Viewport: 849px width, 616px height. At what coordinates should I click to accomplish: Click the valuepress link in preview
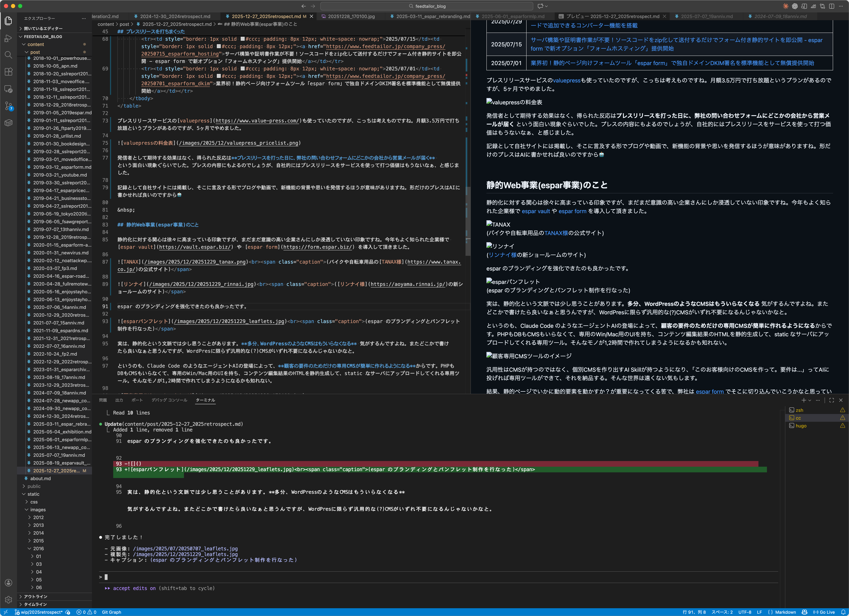point(566,80)
